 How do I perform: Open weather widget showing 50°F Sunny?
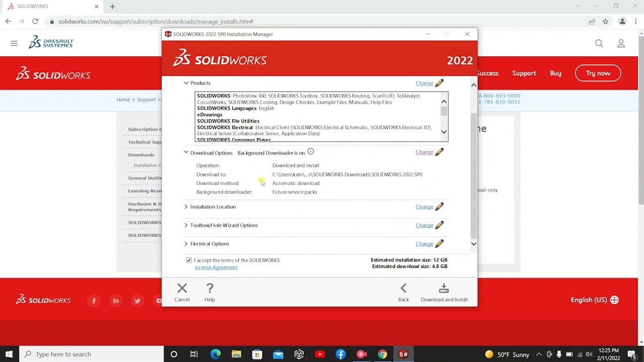tap(507, 354)
